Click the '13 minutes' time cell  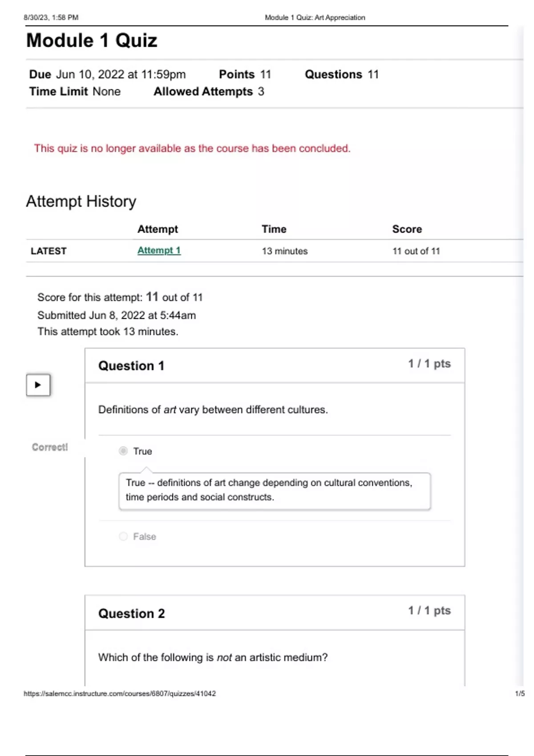(x=284, y=251)
